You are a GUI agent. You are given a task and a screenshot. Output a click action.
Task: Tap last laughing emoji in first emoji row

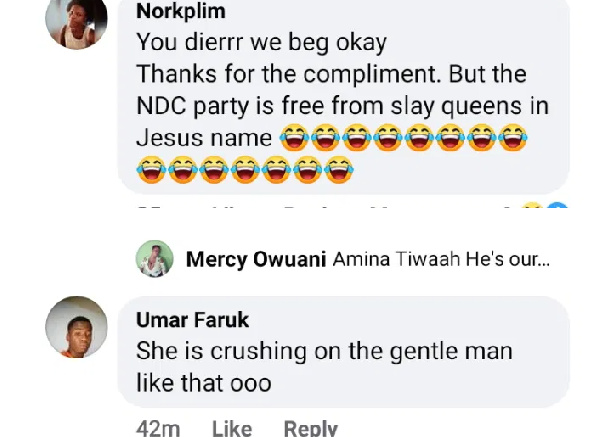512,138
